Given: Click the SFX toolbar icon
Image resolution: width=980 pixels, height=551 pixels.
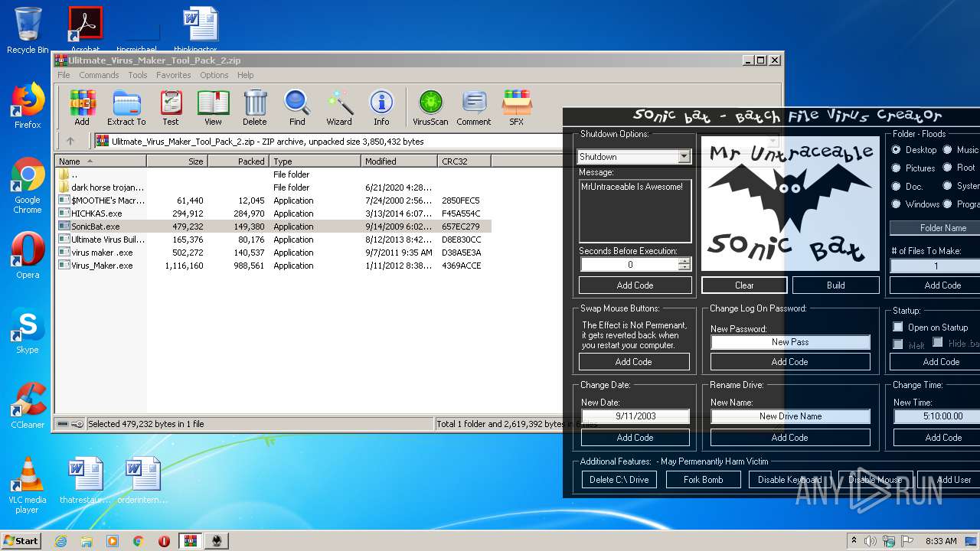Looking at the screenshot, I should coord(517,108).
